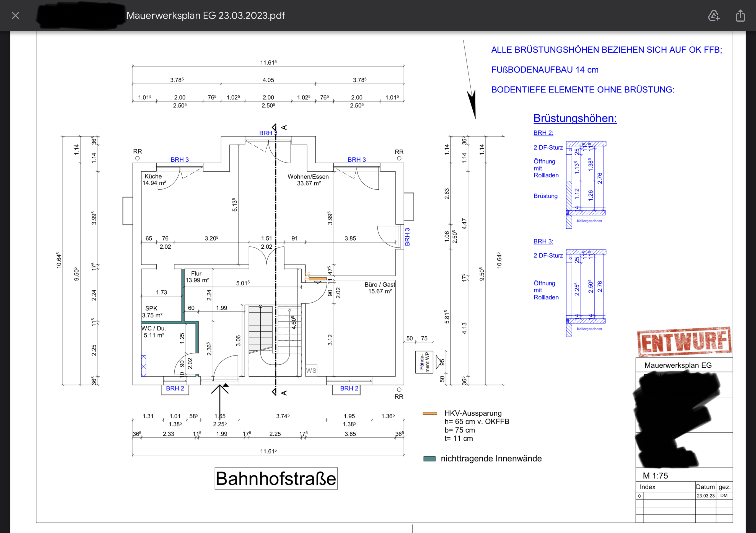Tap 'b= 75 cm' in the HKV legend
The image size is (756, 533).
pos(460,430)
